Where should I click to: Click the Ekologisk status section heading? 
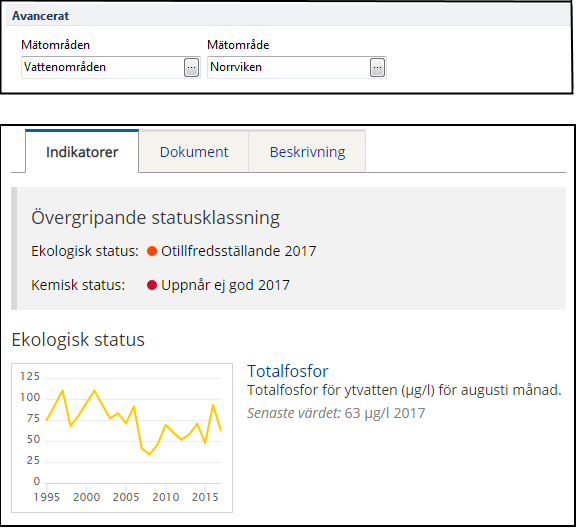coord(78,339)
